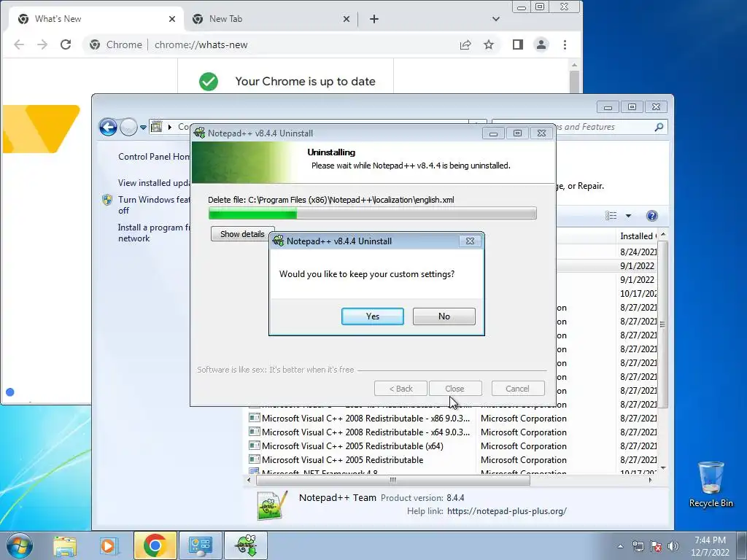Click the network tray icon
This screenshot has width=747, height=560.
pos(638,546)
